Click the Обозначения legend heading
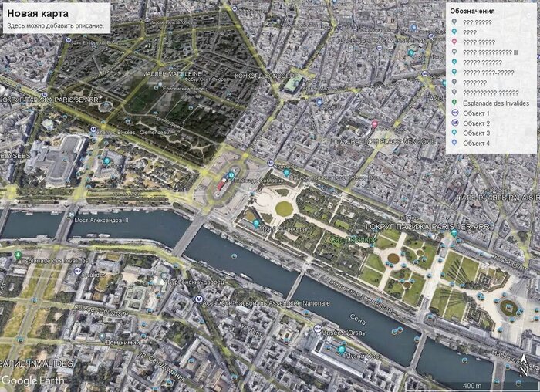 coord(473,12)
